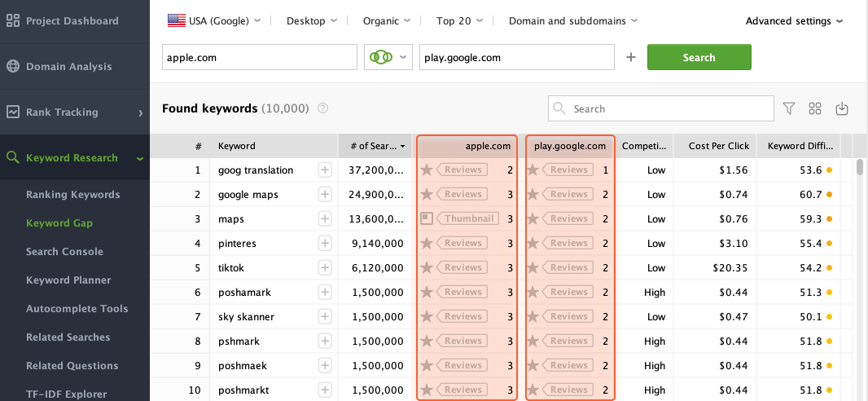
Task: Select Keyword Gap in sidebar
Action: (59, 223)
